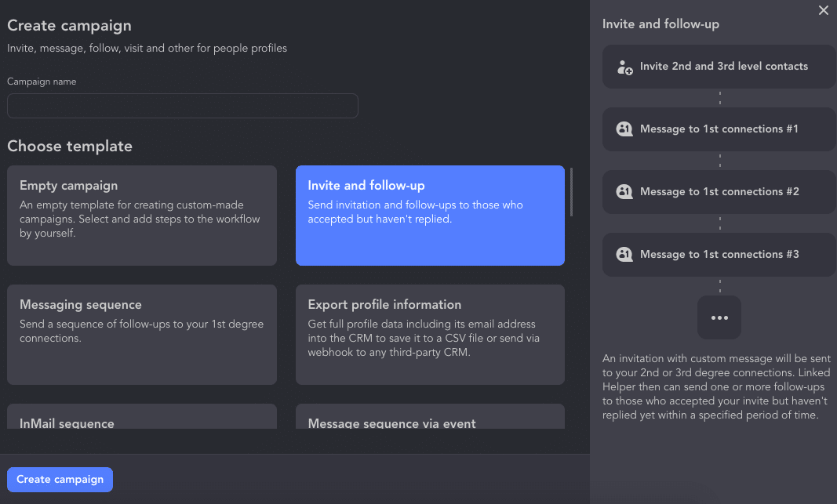
Task: Expand more steps via the ellipsis button
Action: (719, 317)
